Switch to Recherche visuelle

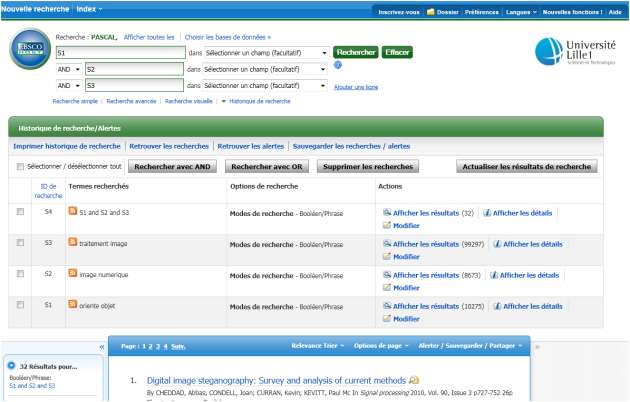tap(188, 101)
